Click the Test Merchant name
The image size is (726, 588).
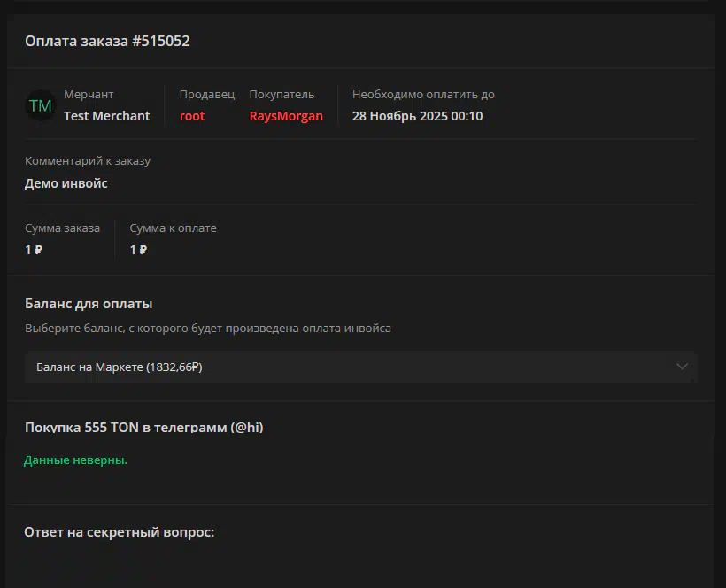pos(106,116)
